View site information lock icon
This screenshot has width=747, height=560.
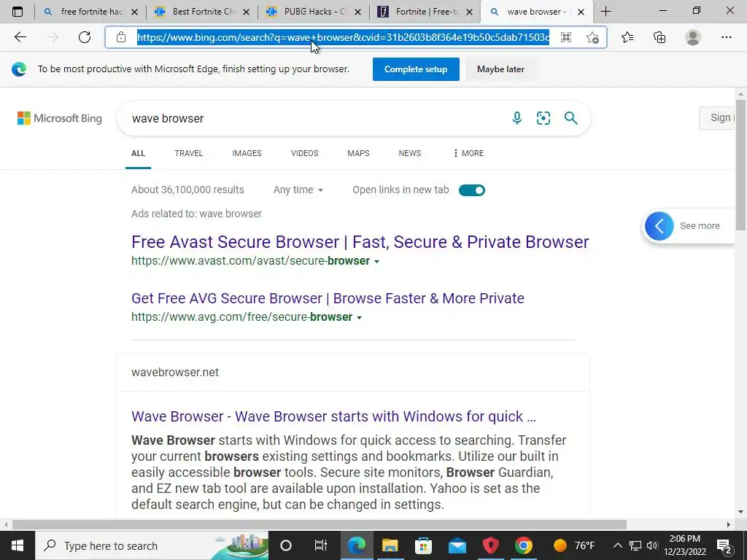click(x=121, y=37)
